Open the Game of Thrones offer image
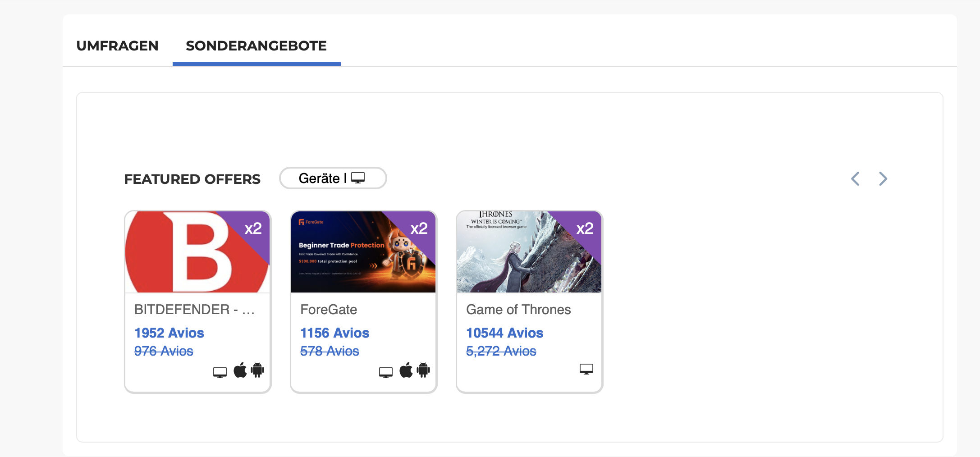The width and height of the screenshot is (980, 457). (x=529, y=252)
